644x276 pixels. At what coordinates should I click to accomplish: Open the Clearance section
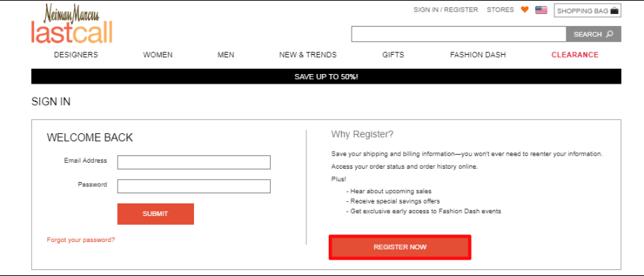pyautogui.click(x=574, y=55)
